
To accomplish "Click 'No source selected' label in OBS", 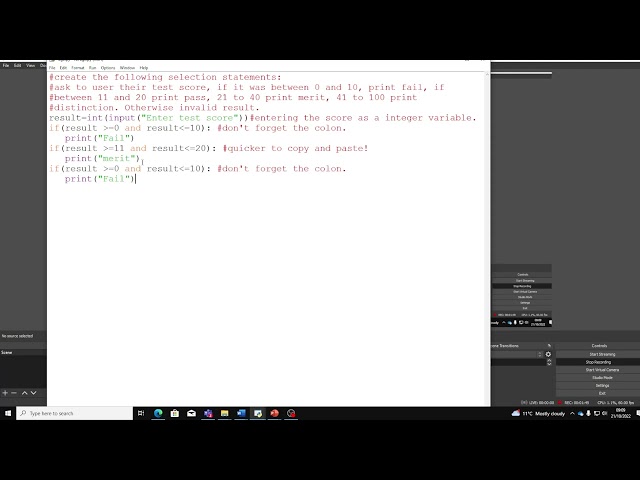I will pos(17,336).
